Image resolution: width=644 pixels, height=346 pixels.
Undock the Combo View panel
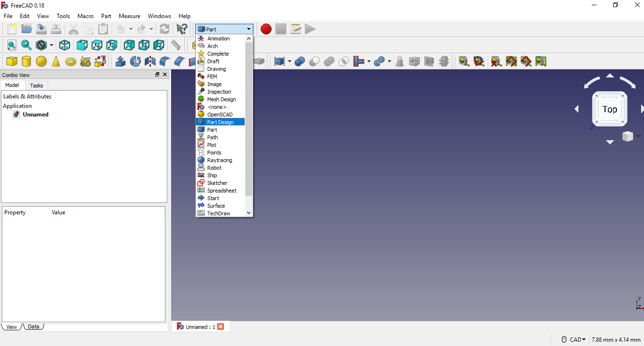(157, 75)
